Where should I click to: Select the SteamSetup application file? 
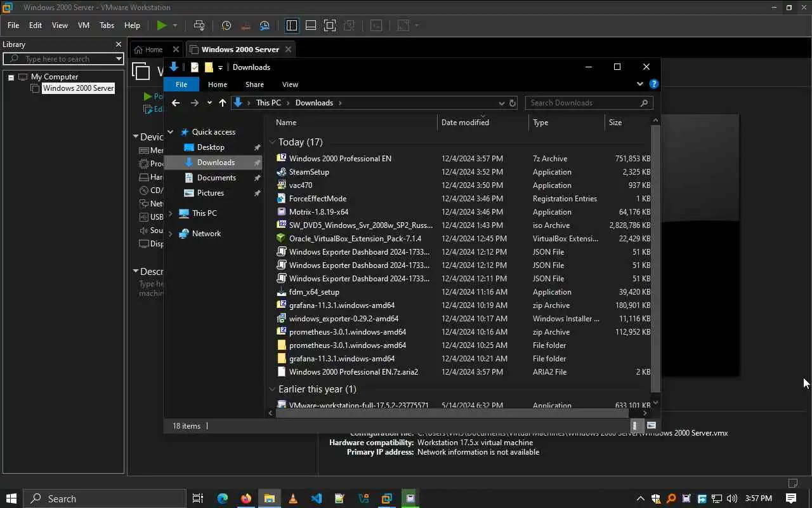[463, 172]
